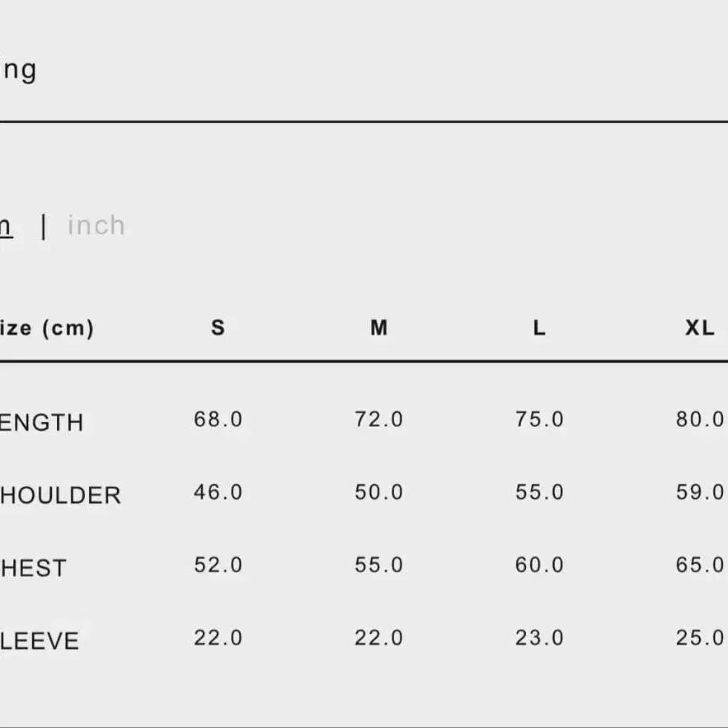Select the L size column header
The width and height of the screenshot is (728, 728).
(539, 328)
